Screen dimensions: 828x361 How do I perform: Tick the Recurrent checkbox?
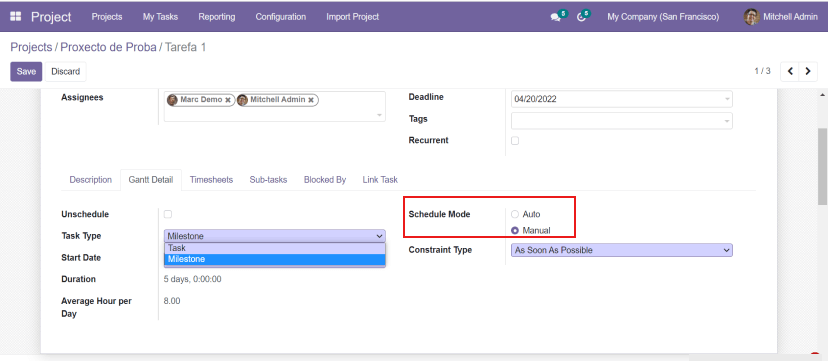(x=515, y=141)
